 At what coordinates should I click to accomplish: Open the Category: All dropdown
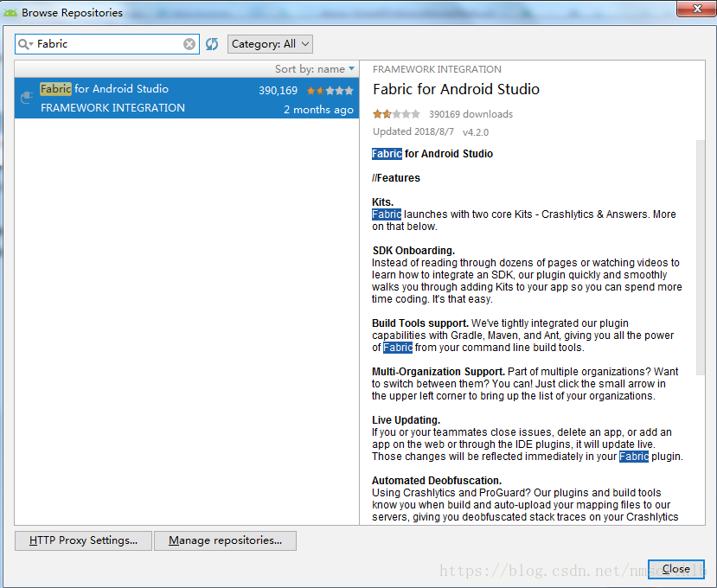coord(270,44)
